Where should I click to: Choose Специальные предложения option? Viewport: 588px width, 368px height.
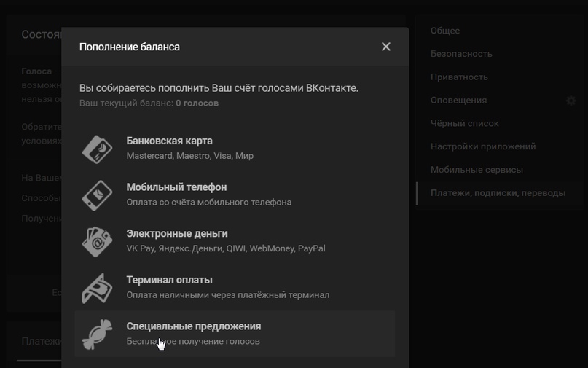pyautogui.click(x=235, y=334)
